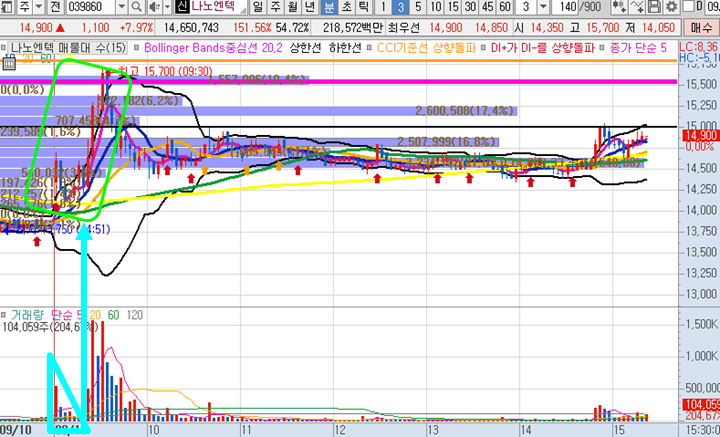
Task: Open the minute interval 3 dropdown
Action: click(544, 7)
